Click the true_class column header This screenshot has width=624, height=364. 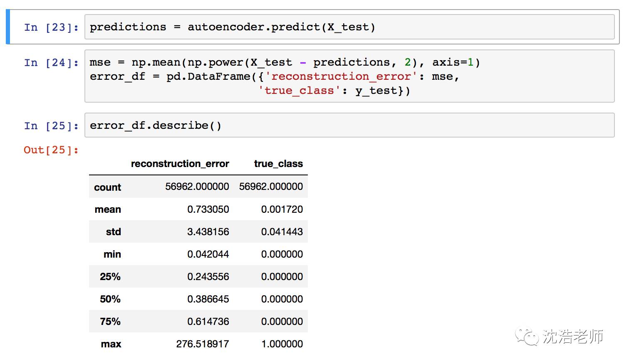pos(278,164)
